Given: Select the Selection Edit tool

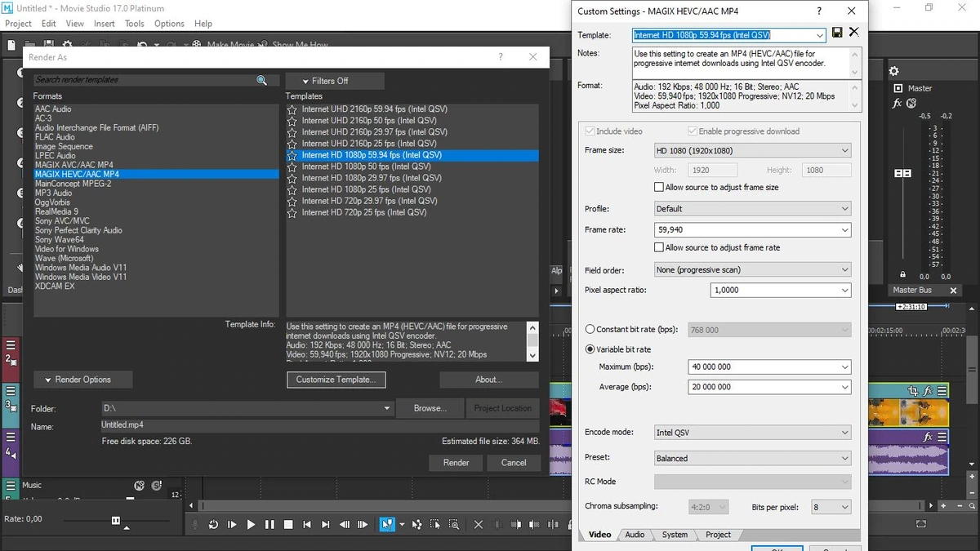Looking at the screenshot, I should [x=435, y=525].
